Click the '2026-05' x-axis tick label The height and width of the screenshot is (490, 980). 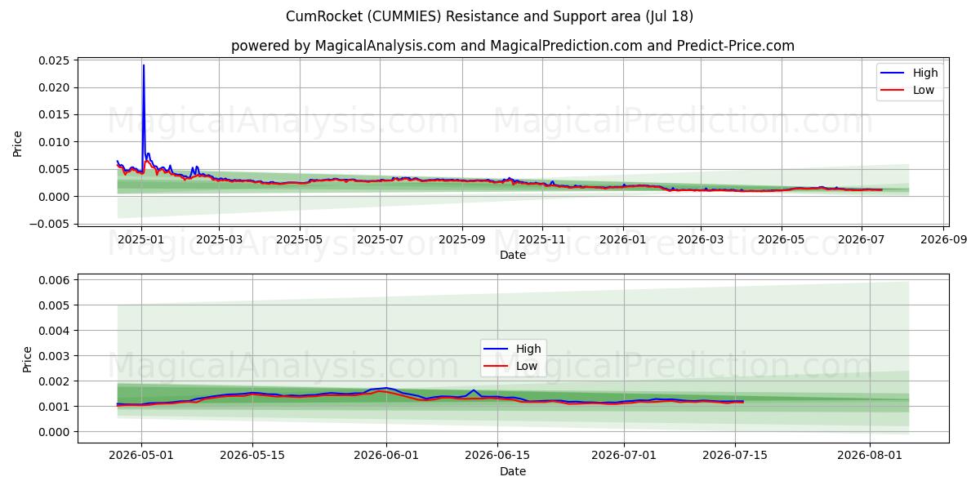click(781, 239)
